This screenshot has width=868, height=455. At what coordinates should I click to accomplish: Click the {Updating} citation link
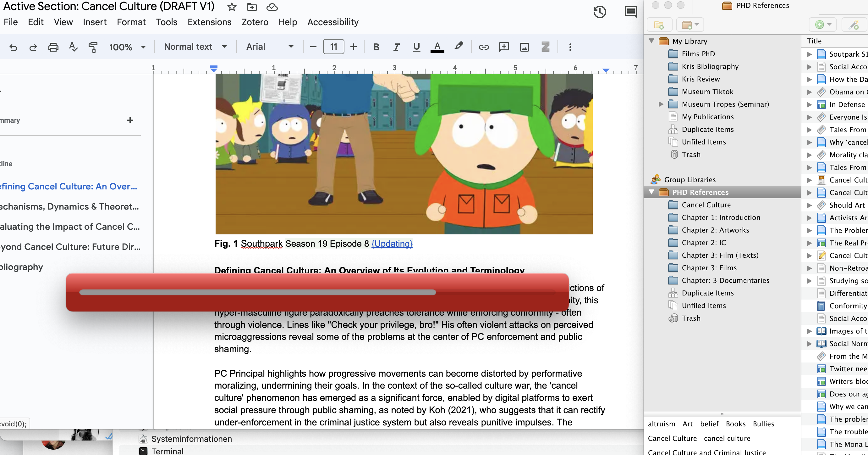point(392,244)
